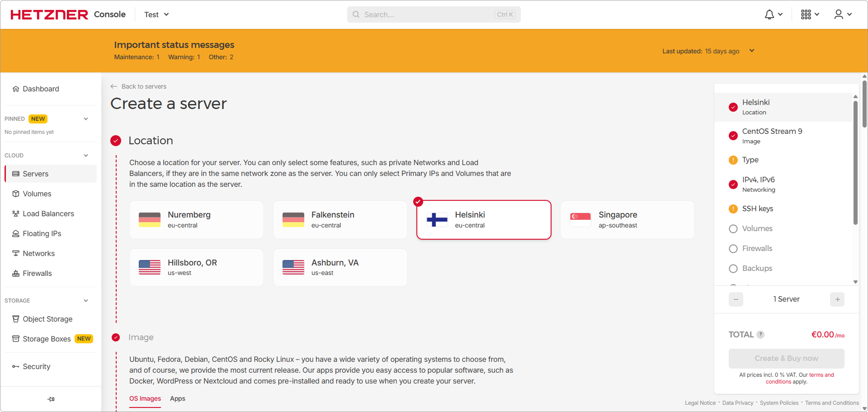Screen dimensions: 868x412
Task: Click the Firewalls sidebar icon
Action: [x=16, y=273]
